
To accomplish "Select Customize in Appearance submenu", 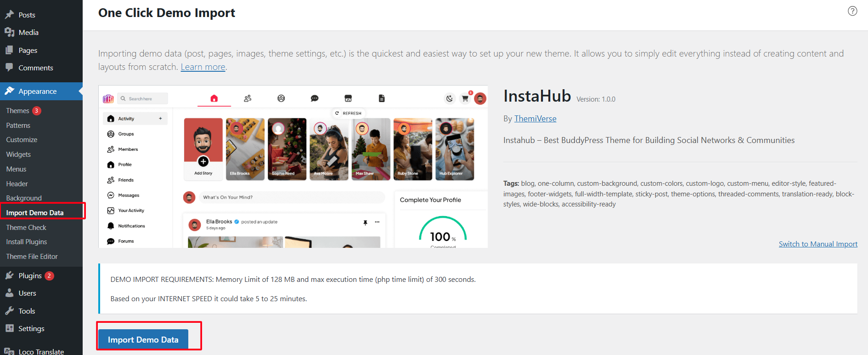I will coord(22,140).
